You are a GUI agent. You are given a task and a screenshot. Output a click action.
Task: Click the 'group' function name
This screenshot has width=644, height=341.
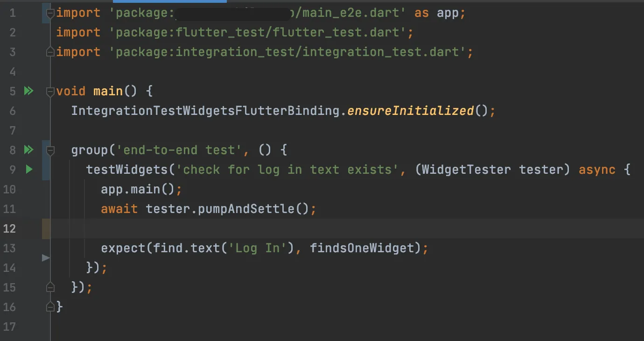point(90,150)
